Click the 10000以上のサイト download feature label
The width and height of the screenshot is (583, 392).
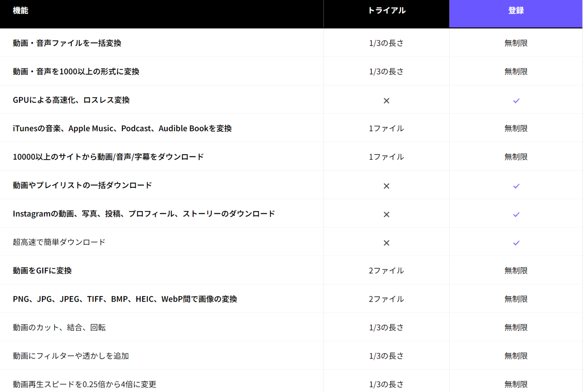click(108, 157)
